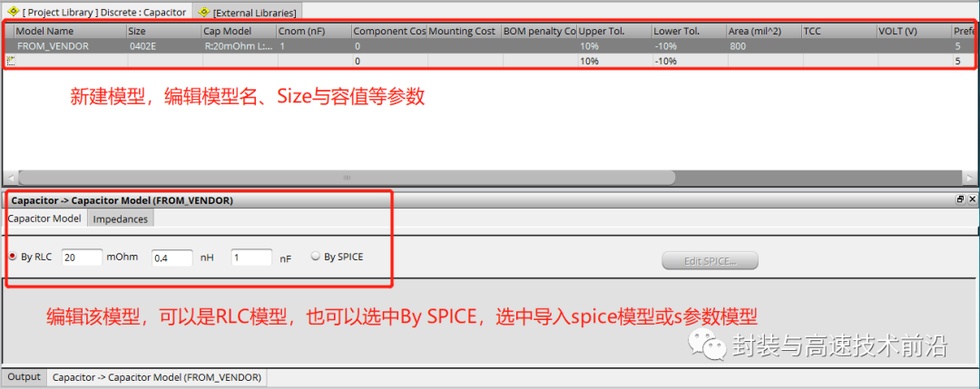Switch to the External Libraries tab
The height and width of the screenshot is (389, 980).
pos(248,12)
